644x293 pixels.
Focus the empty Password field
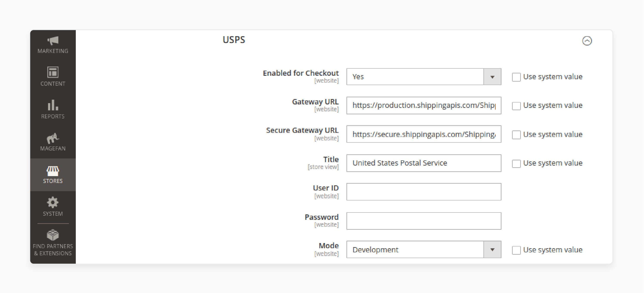pos(424,221)
